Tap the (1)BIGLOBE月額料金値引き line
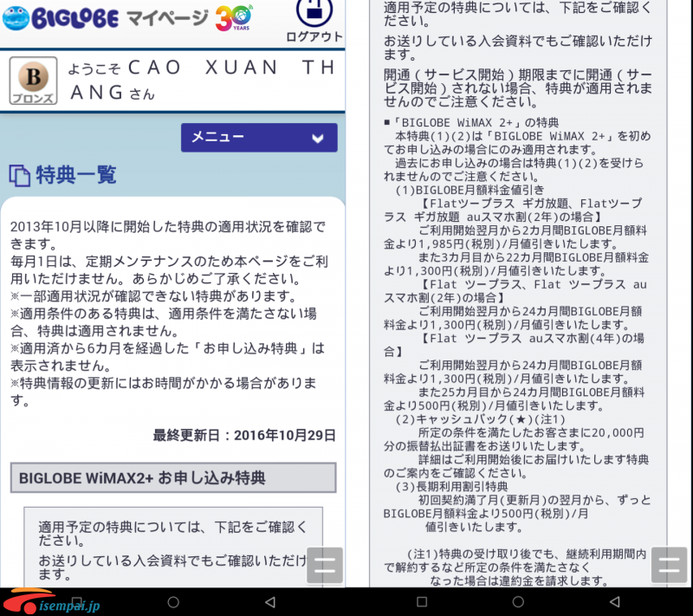This screenshot has height=616, width=693. (x=470, y=190)
